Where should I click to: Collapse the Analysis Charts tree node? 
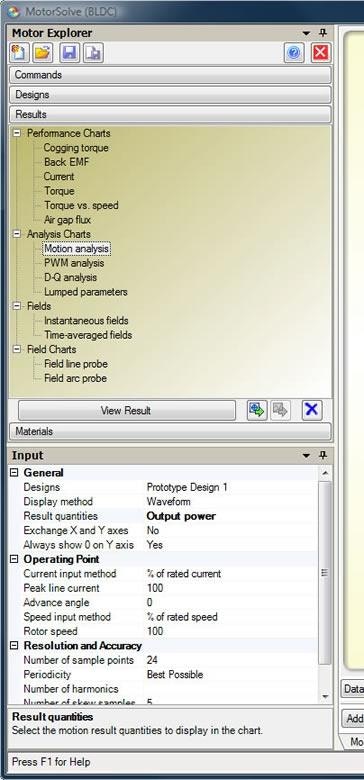pyautogui.click(x=17, y=233)
